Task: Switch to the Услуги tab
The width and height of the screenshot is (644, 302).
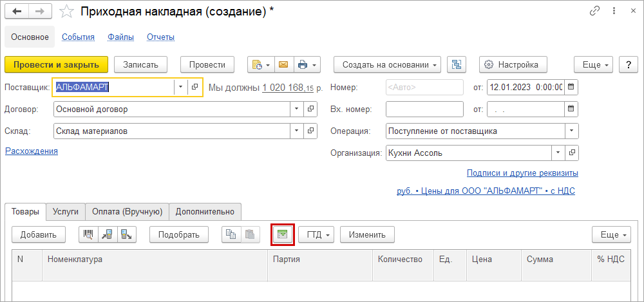Action: pos(66,211)
